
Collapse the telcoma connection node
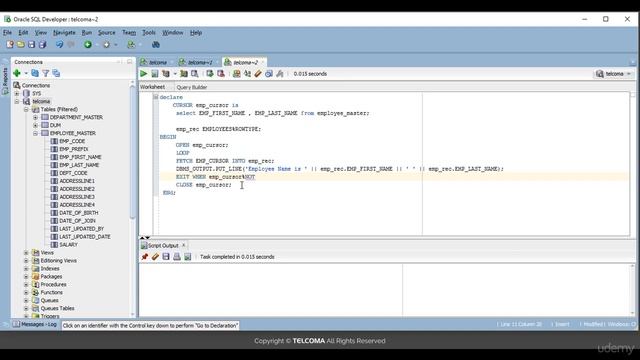click(17, 101)
